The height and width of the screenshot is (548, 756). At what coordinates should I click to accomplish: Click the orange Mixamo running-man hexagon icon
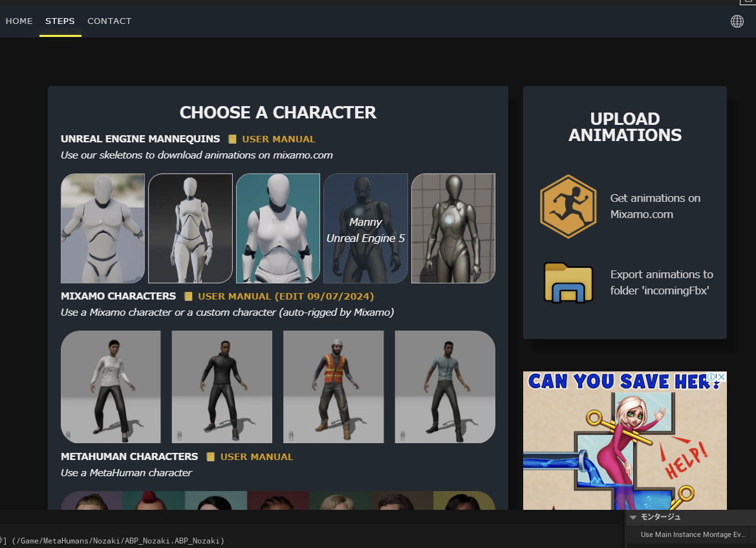point(568,206)
